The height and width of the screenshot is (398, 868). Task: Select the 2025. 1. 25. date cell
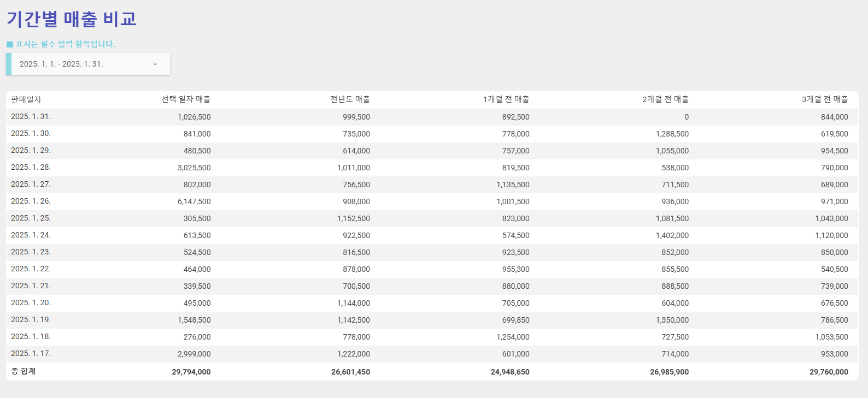click(x=31, y=218)
